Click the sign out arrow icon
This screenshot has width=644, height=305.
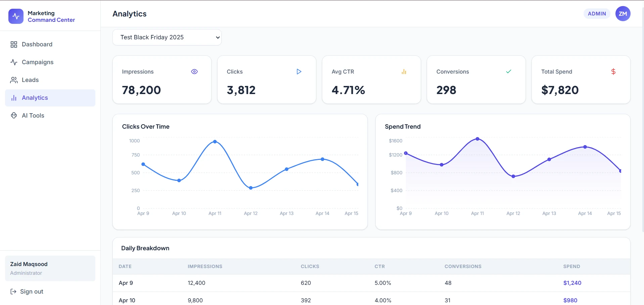tap(13, 292)
